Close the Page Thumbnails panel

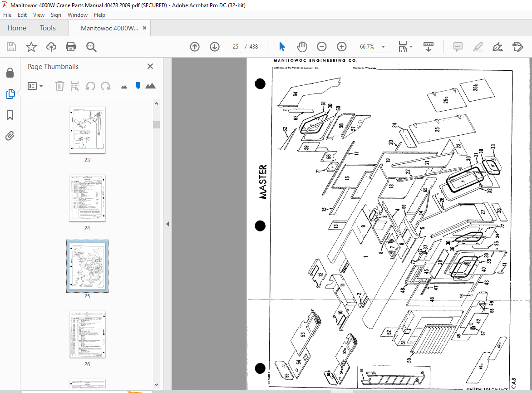(150, 66)
